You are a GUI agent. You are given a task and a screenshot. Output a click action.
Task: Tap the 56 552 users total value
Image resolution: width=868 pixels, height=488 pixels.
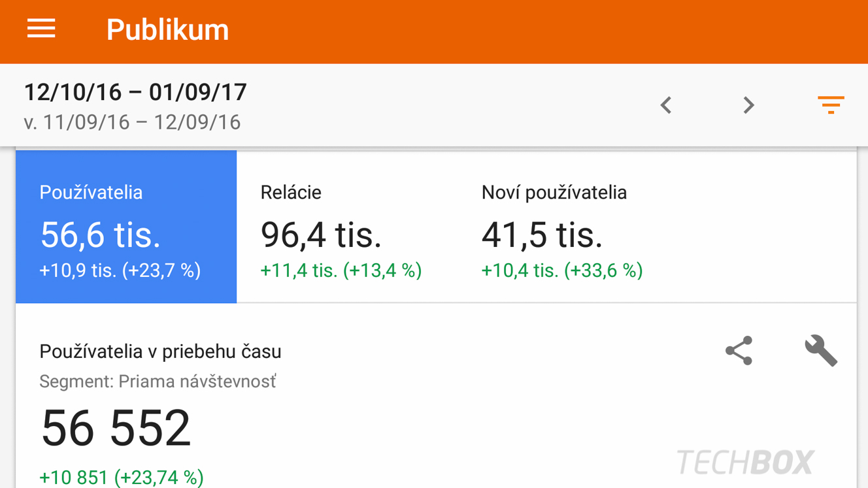point(116,428)
